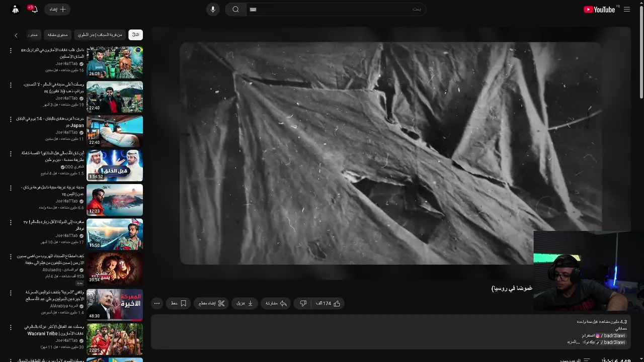Open more actions ellipsis below the video
644x362 pixels.
click(157, 303)
